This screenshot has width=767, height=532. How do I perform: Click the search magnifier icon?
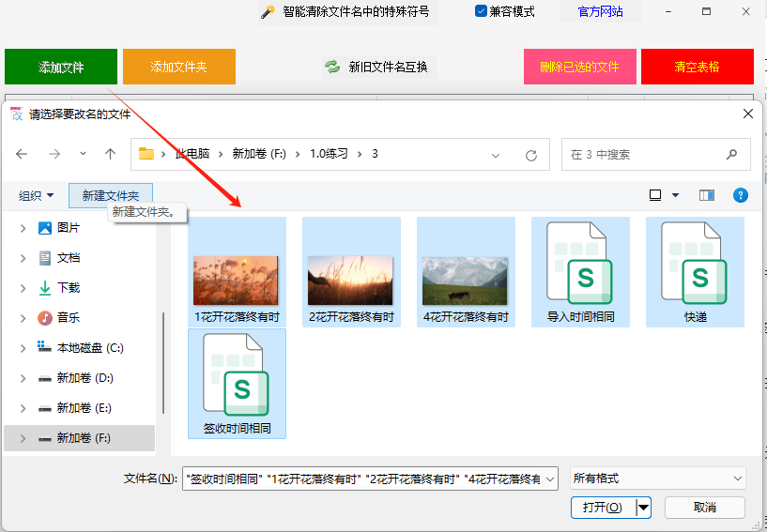731,154
